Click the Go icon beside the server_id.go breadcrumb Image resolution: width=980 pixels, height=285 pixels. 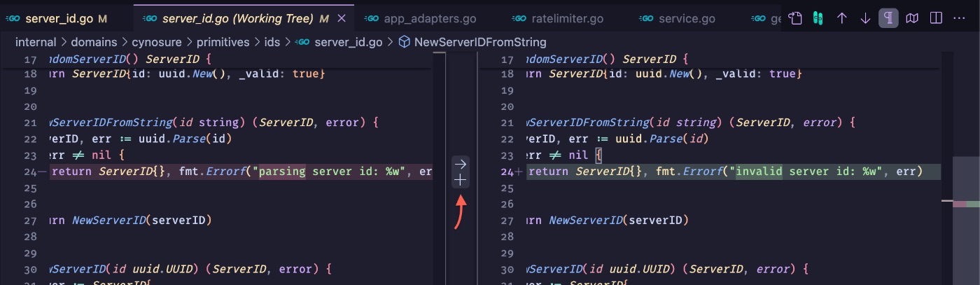click(302, 42)
